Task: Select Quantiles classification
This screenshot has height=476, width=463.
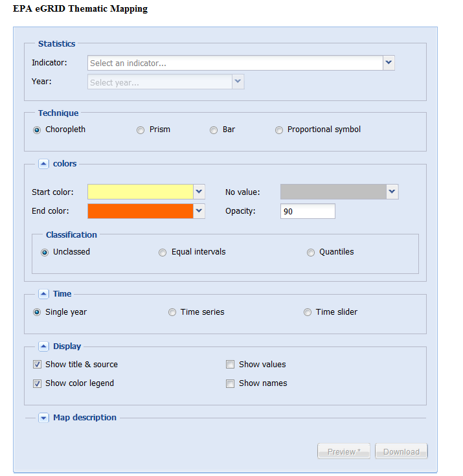Action: (311, 253)
